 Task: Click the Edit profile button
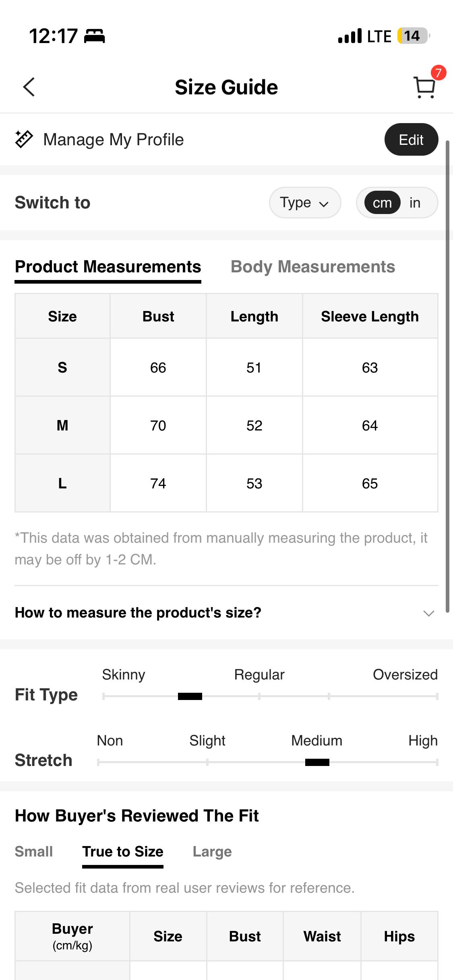coord(411,140)
